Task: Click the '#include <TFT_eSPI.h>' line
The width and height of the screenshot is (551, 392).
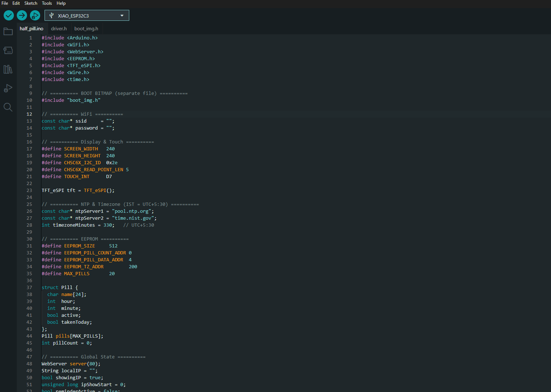Action: [71, 66]
